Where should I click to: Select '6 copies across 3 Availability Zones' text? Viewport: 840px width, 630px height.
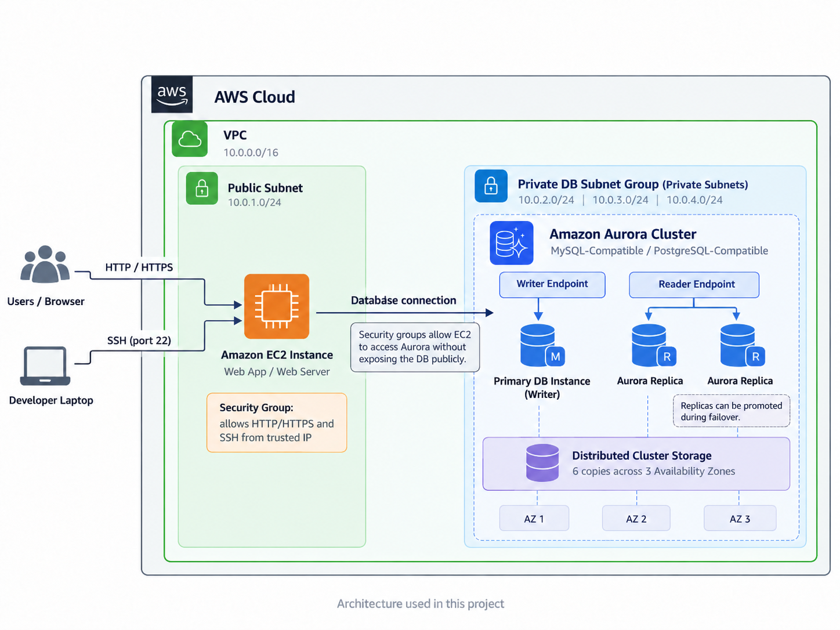pos(654,472)
